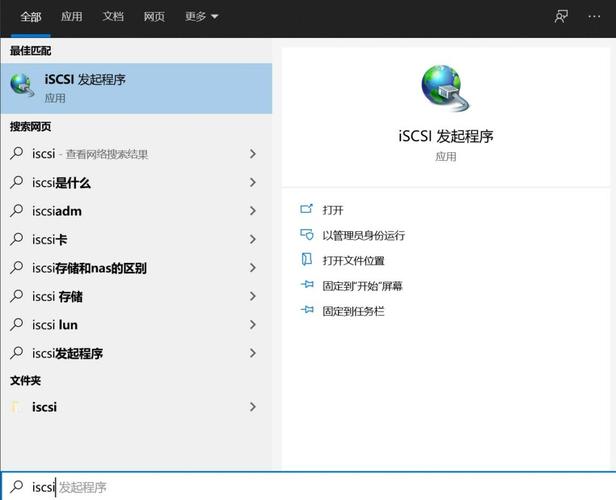This screenshot has width=616, height=500.
Task: Expand arrow for iscsiadm
Action: click(x=253, y=211)
